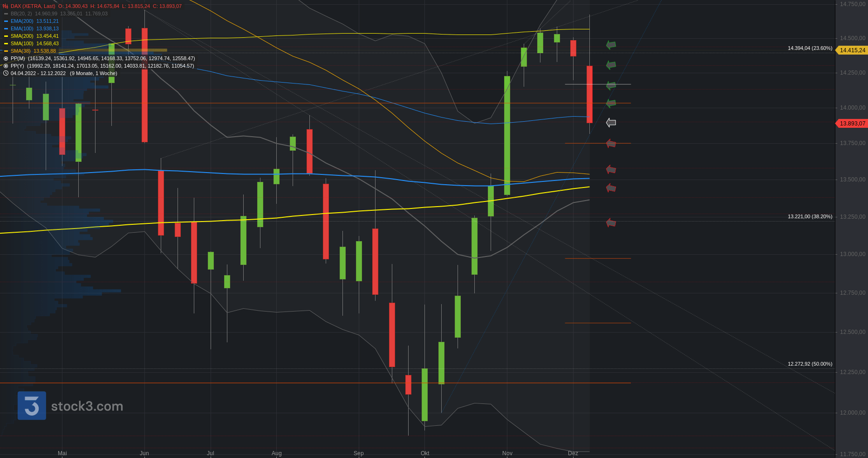The width and height of the screenshot is (868, 458).
Task: Click the Jun label on the time axis
Action: tap(144, 453)
